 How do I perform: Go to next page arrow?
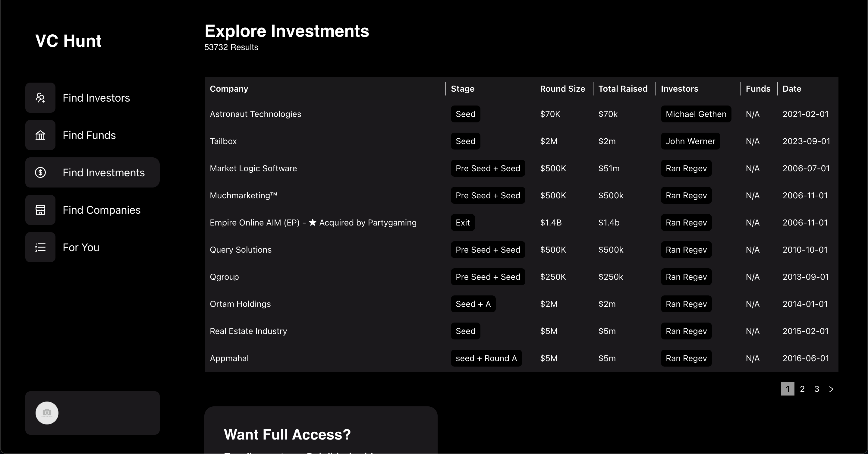pos(831,389)
